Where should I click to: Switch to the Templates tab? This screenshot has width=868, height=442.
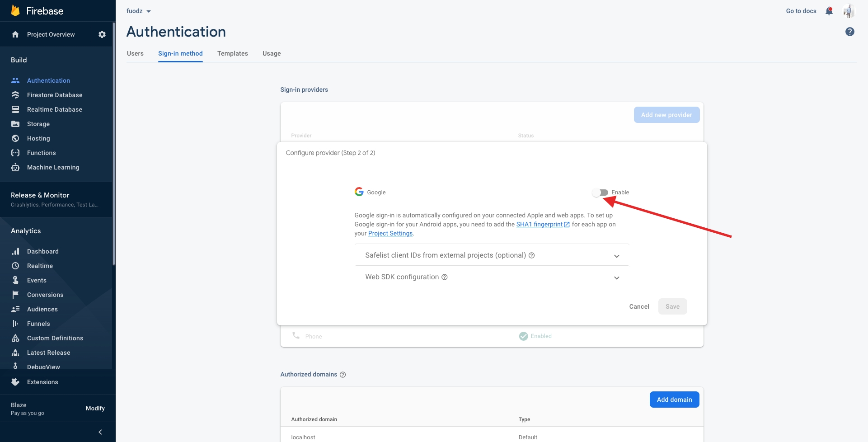coord(232,53)
